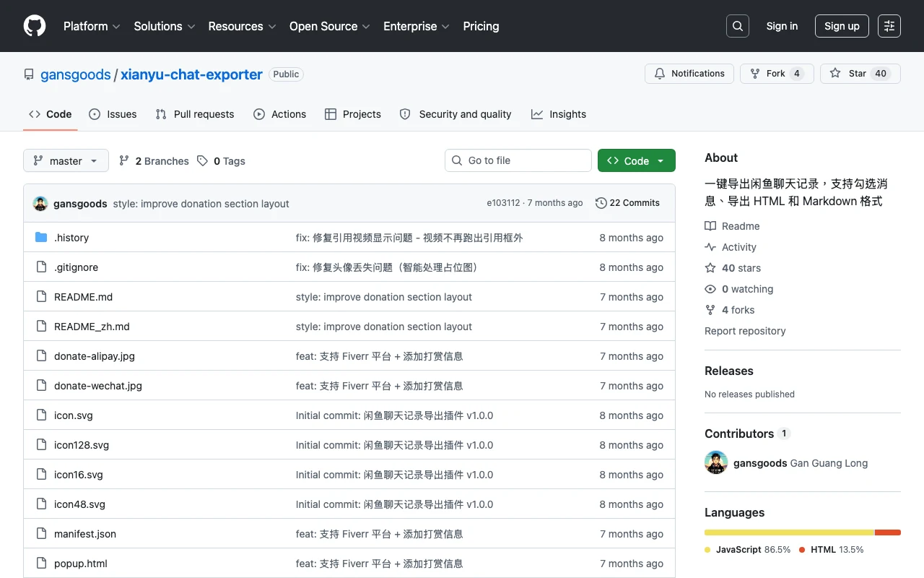
Task: Expand the Solutions menu
Action: click(165, 26)
